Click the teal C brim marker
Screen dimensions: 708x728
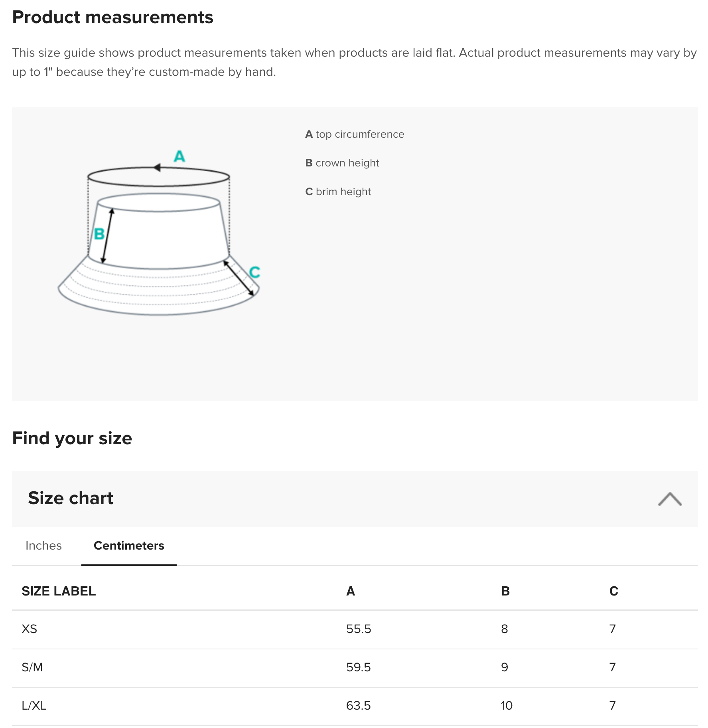pyautogui.click(x=254, y=273)
